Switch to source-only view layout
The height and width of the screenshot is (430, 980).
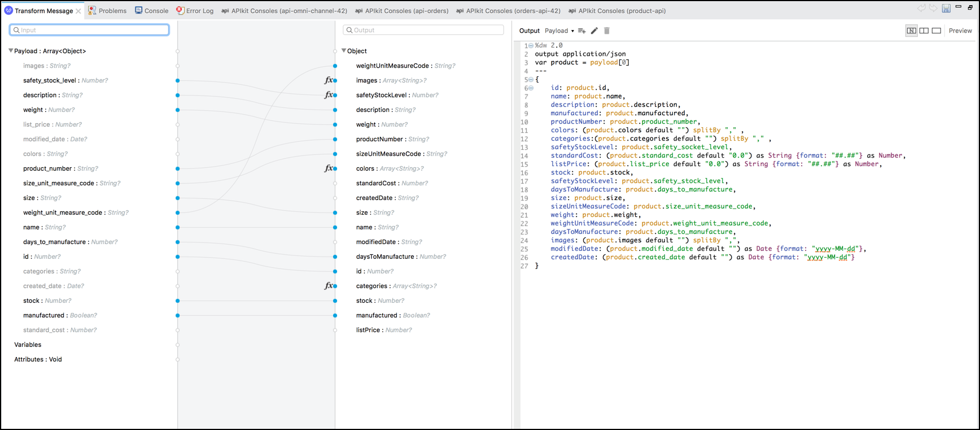[x=937, y=31]
